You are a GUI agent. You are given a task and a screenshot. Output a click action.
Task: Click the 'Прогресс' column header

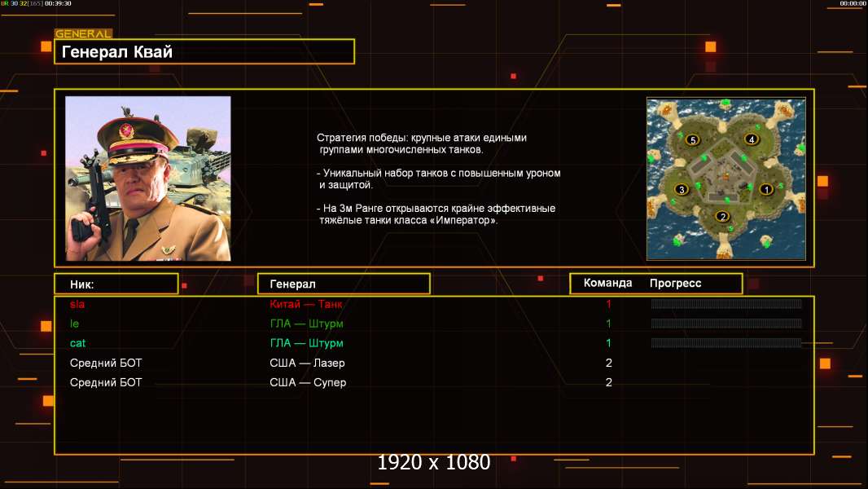(x=675, y=284)
